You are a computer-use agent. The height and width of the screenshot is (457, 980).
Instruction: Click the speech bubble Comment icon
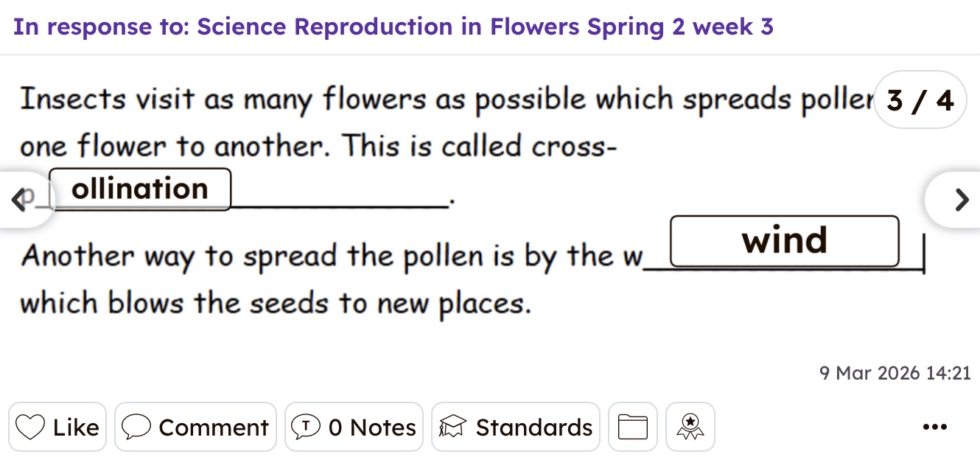click(136, 428)
